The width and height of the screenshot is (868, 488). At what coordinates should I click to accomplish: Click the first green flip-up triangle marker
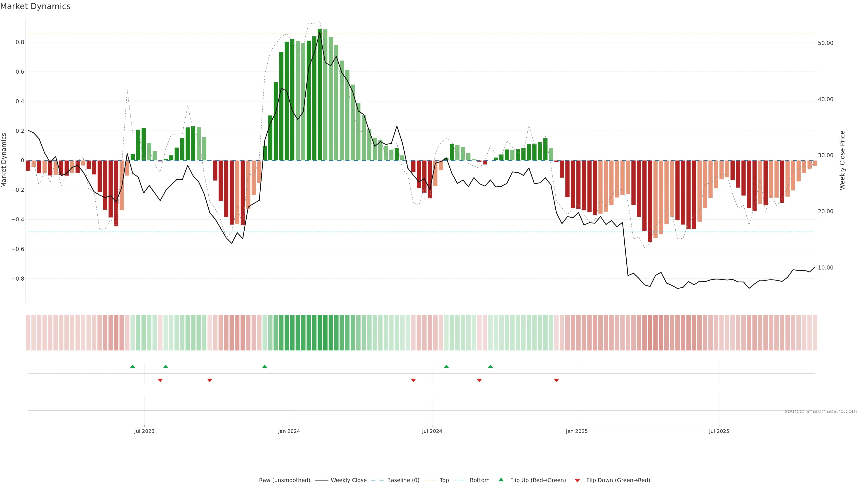132,366
